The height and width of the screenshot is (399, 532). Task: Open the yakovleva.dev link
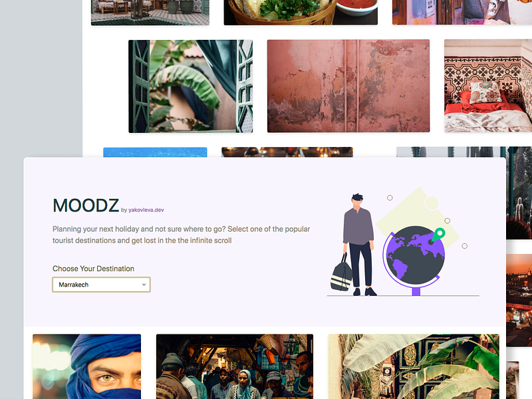click(x=146, y=210)
